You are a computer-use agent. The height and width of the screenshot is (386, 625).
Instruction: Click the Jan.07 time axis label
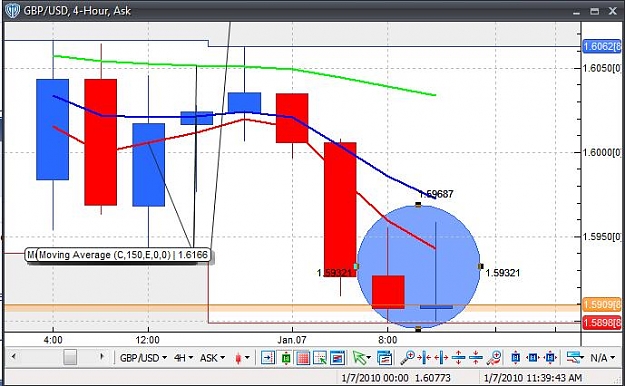pos(292,340)
